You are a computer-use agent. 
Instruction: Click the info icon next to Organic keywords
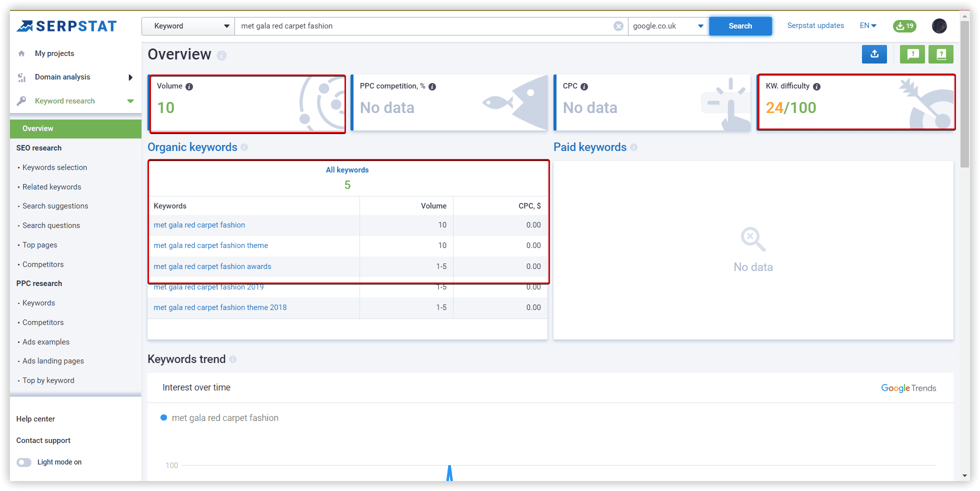coord(244,147)
